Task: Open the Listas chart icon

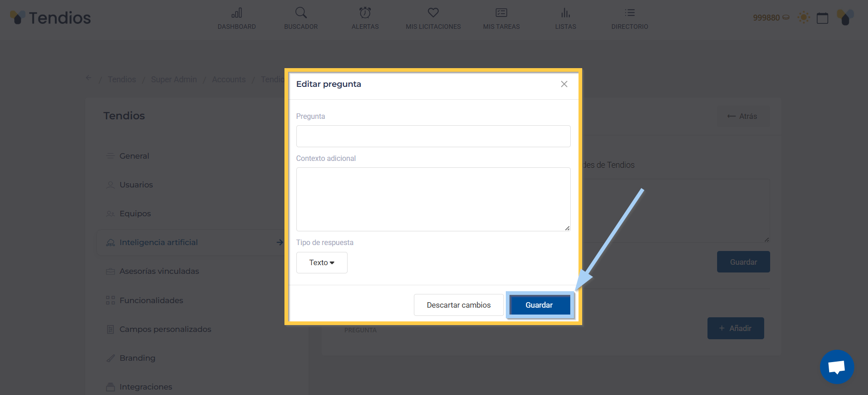Action: [566, 13]
